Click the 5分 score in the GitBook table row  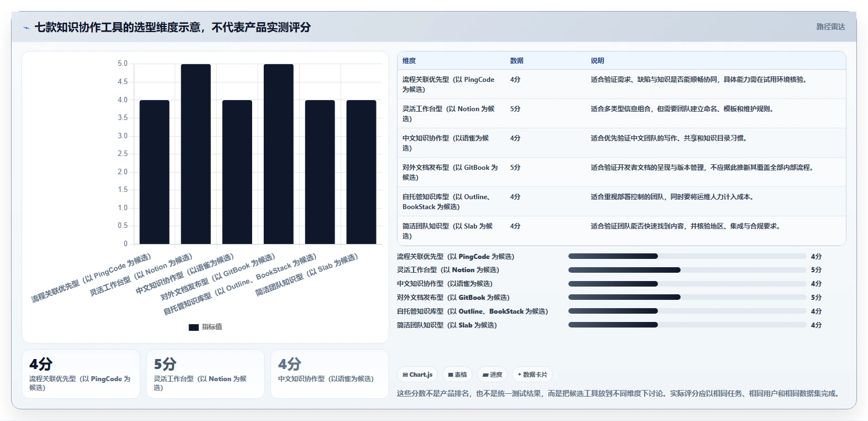click(515, 168)
